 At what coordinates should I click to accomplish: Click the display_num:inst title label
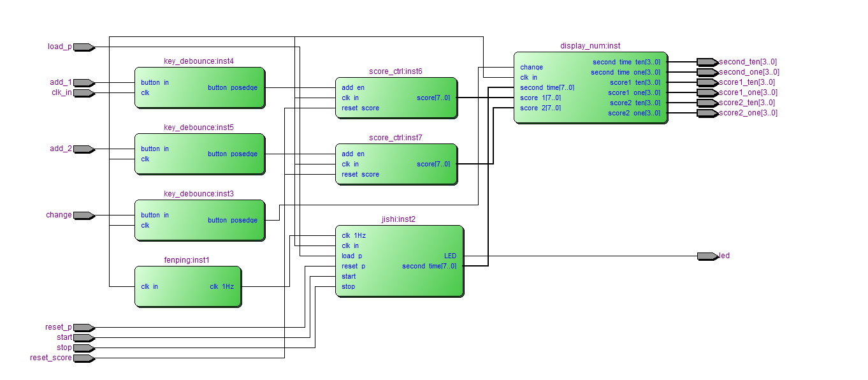pyautogui.click(x=590, y=46)
